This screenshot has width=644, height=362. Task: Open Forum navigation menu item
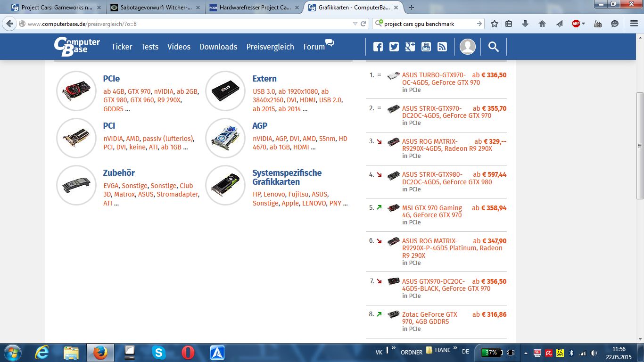click(x=314, y=47)
